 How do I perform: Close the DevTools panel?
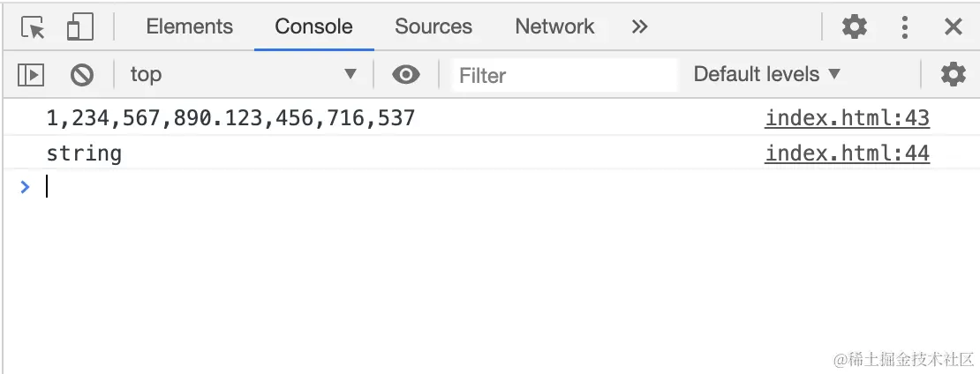point(954,27)
